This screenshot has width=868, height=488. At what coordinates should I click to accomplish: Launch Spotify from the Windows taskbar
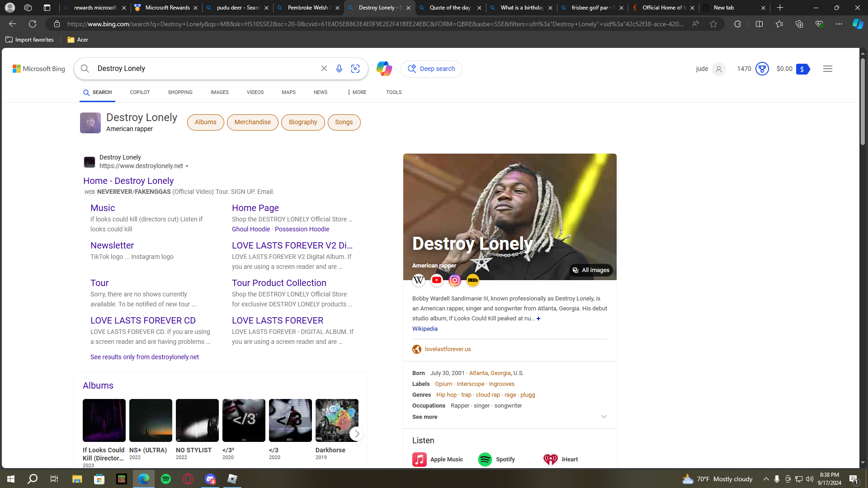tap(166, 479)
